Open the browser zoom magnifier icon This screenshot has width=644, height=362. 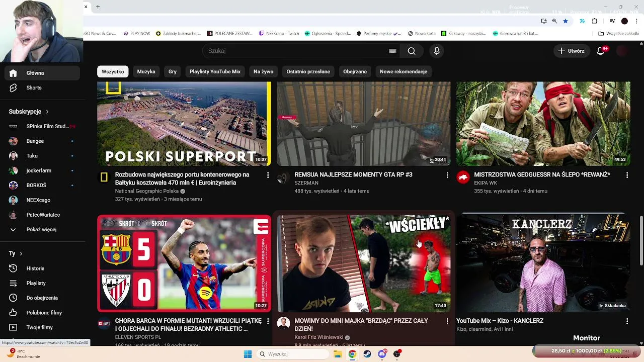(554, 21)
